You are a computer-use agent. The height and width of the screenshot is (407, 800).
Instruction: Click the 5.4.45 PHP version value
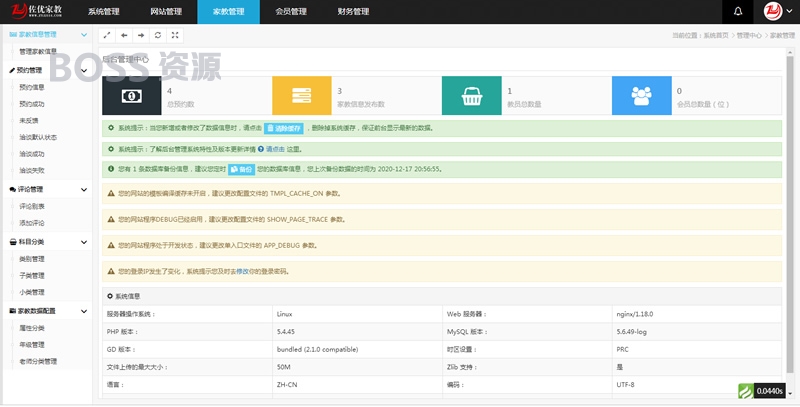click(x=286, y=332)
